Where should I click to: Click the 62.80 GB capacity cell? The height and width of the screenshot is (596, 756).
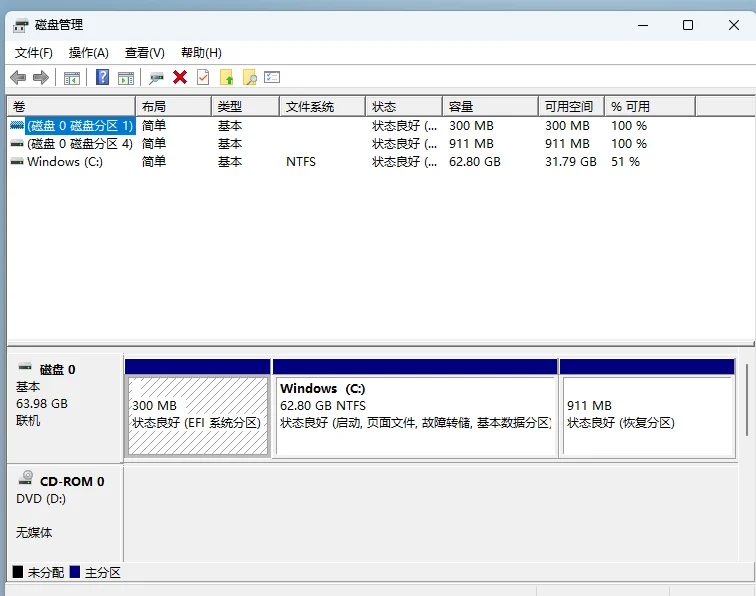click(474, 162)
